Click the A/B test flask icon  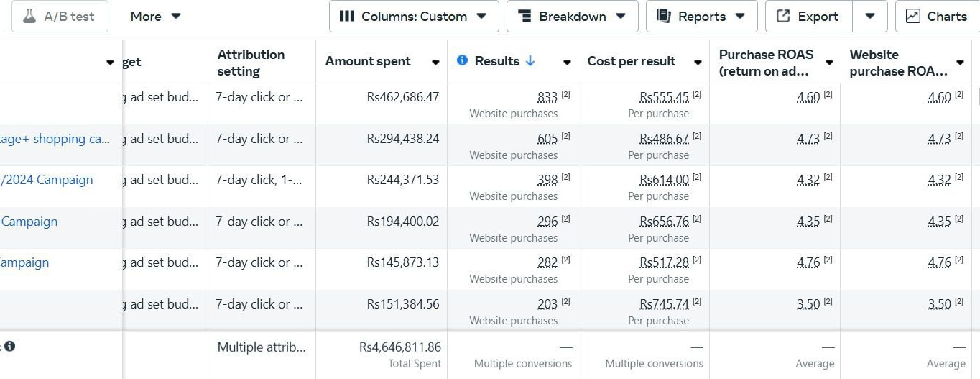[x=29, y=17]
